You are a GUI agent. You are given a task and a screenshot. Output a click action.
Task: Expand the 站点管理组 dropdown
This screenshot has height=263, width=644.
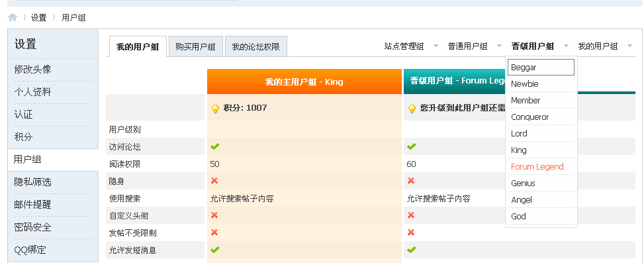pos(436,46)
